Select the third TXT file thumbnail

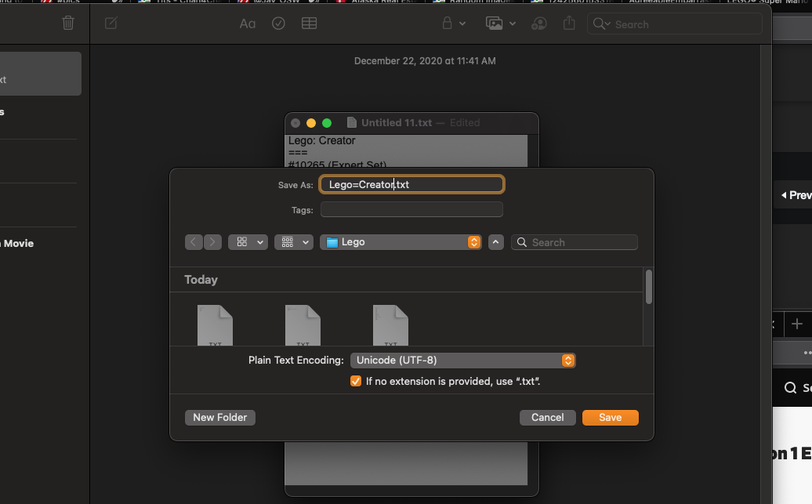pos(390,325)
